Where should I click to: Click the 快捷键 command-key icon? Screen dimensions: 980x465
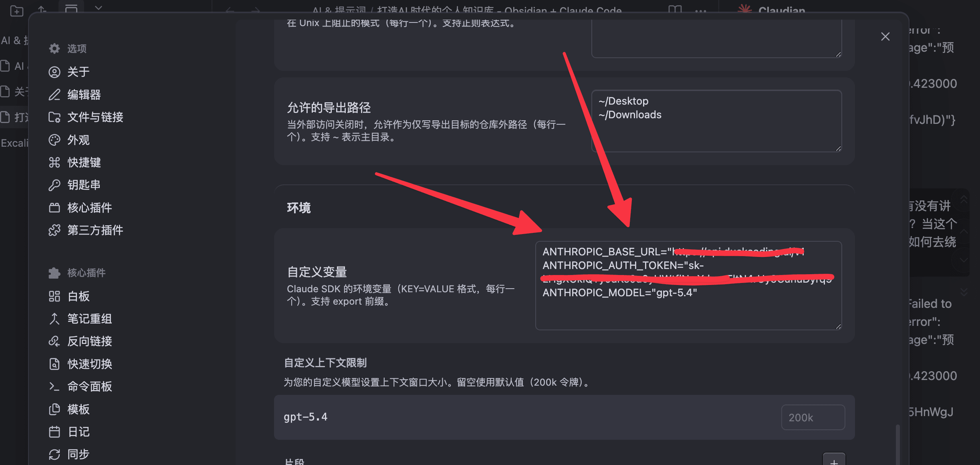[54, 162]
